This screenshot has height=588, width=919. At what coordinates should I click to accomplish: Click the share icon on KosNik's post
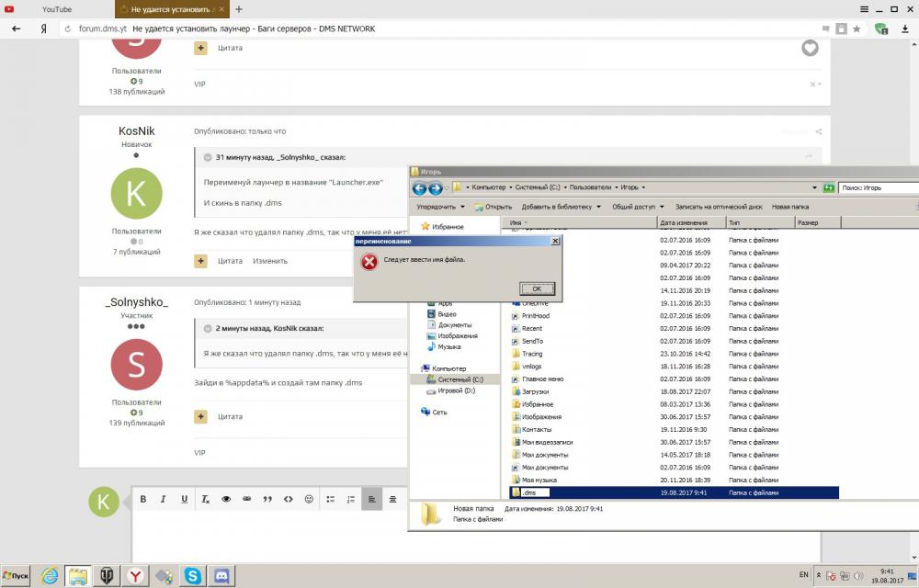819,131
